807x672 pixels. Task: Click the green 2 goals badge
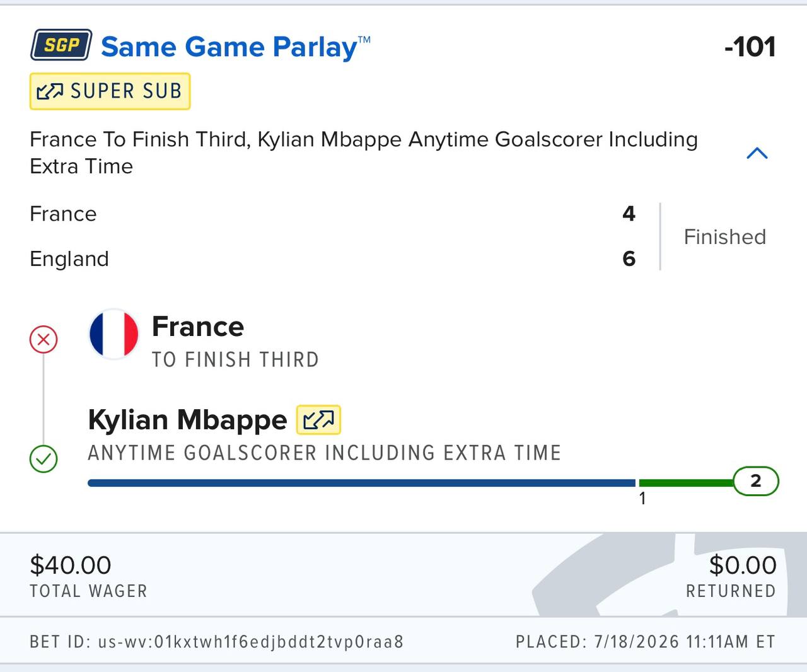point(756,482)
